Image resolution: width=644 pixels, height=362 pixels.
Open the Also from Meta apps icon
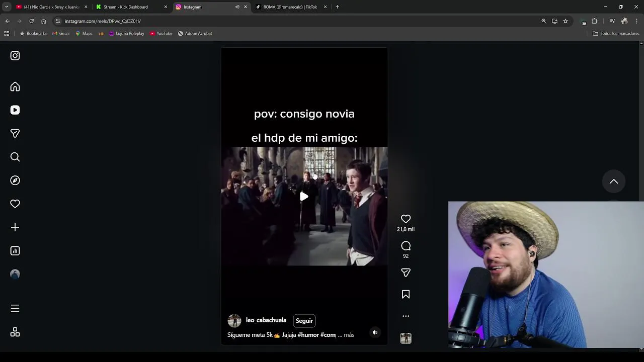(x=15, y=332)
